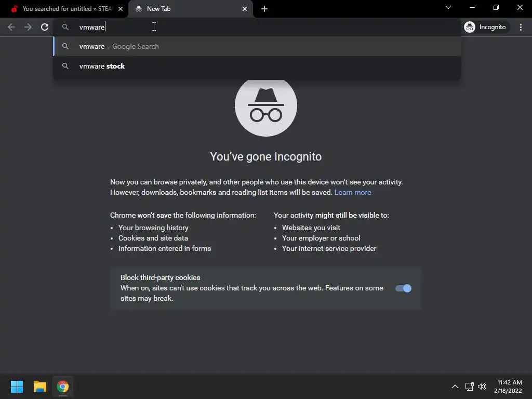Click the 'Block third-party cookies' title
The image size is (532, 399).
pos(161,277)
